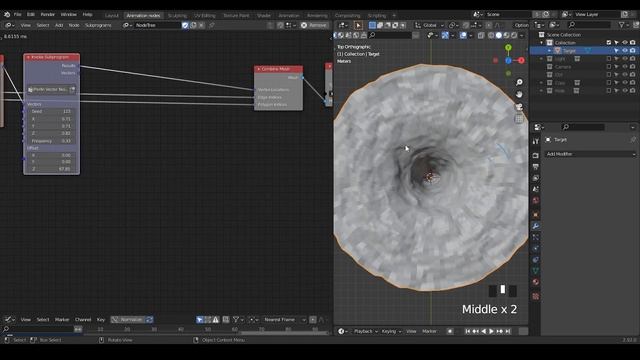Image resolution: width=640 pixels, height=360 pixels.
Task: Open the Window menu
Action: point(69,14)
